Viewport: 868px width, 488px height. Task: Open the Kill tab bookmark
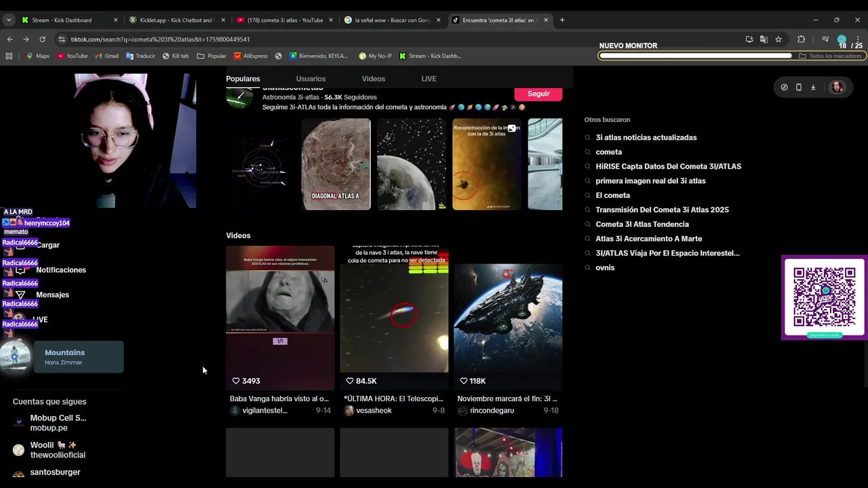point(176,56)
